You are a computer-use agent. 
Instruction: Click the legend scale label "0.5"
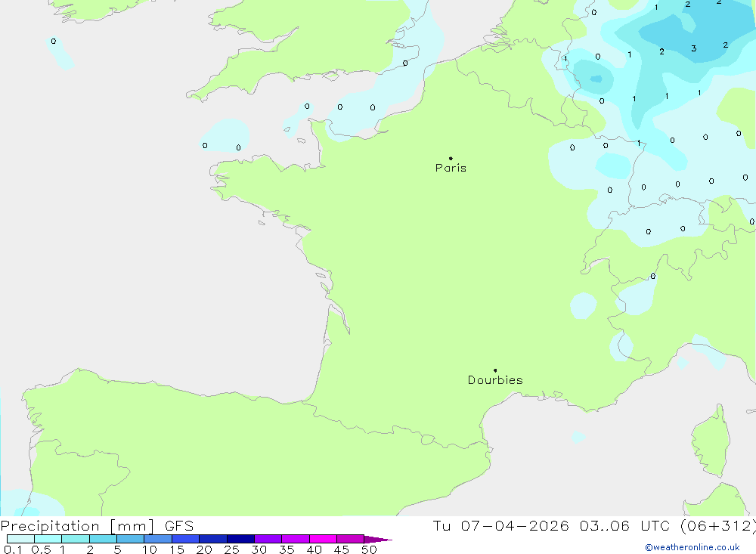pos(41,549)
